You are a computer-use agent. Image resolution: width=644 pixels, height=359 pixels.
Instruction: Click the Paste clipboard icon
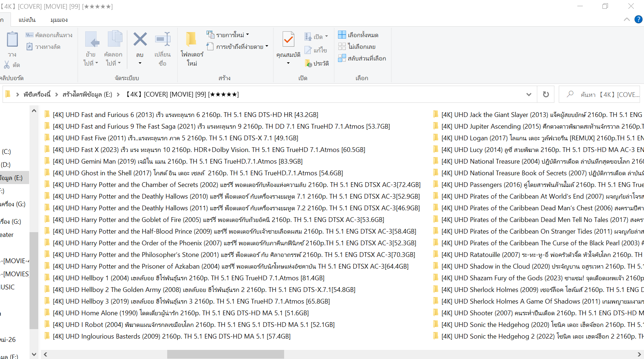click(12, 39)
